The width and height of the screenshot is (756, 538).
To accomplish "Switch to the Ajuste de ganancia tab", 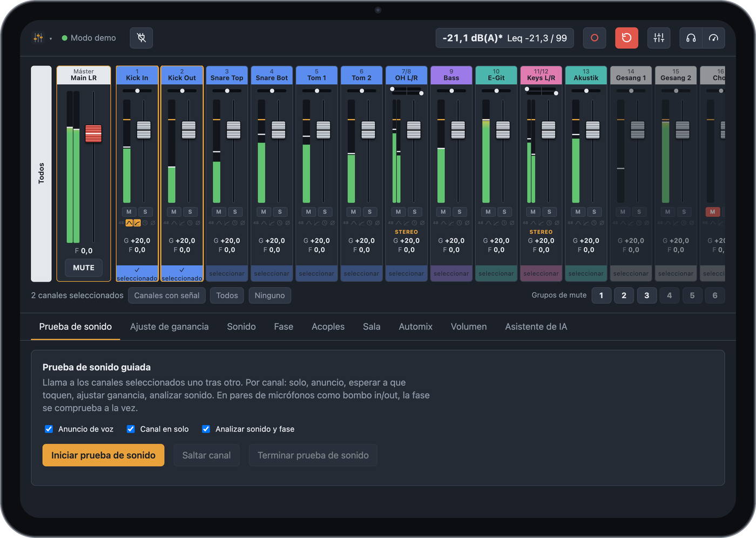I will click(169, 327).
